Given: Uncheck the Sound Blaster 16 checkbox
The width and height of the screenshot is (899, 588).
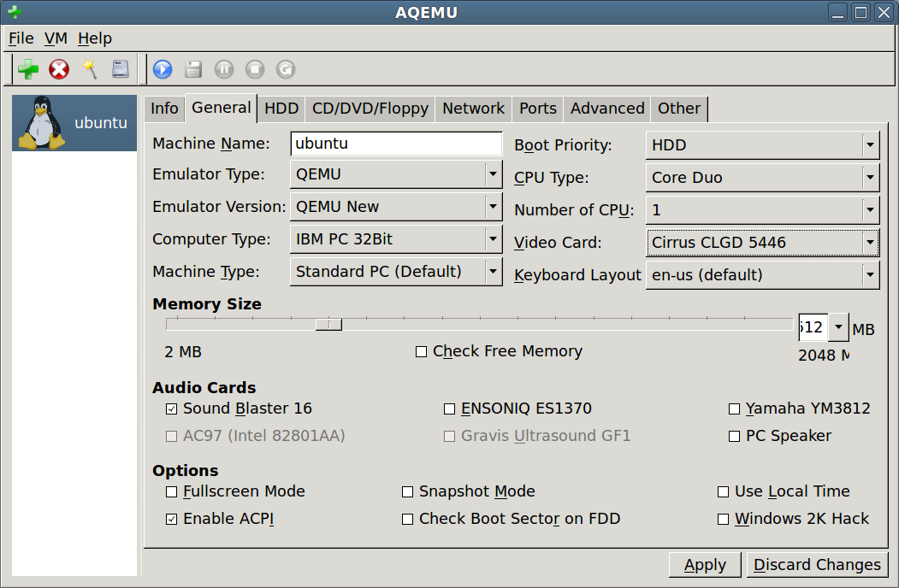Looking at the screenshot, I should tap(172, 409).
